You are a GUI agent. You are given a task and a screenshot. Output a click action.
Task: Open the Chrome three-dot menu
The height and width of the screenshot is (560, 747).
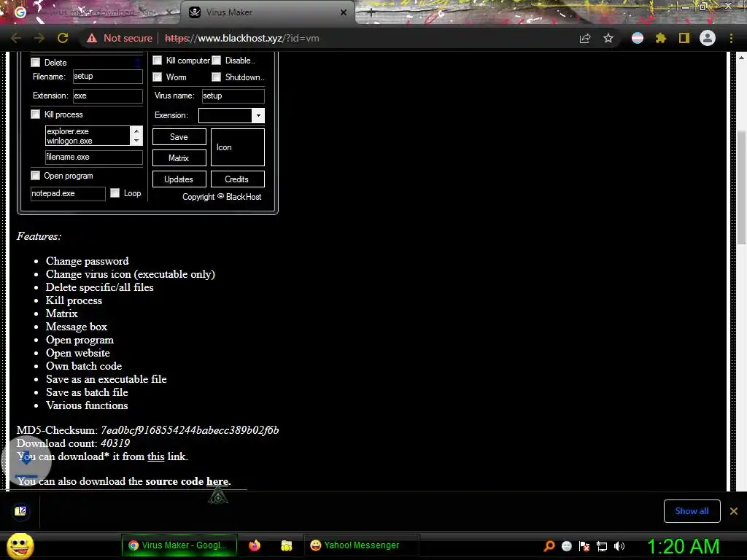[x=731, y=38]
